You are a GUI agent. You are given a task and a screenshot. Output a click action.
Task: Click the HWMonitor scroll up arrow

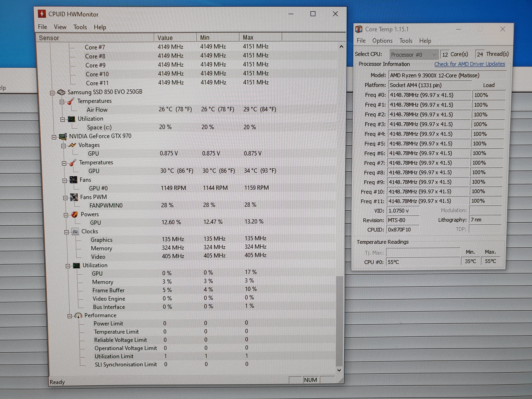tap(341, 47)
